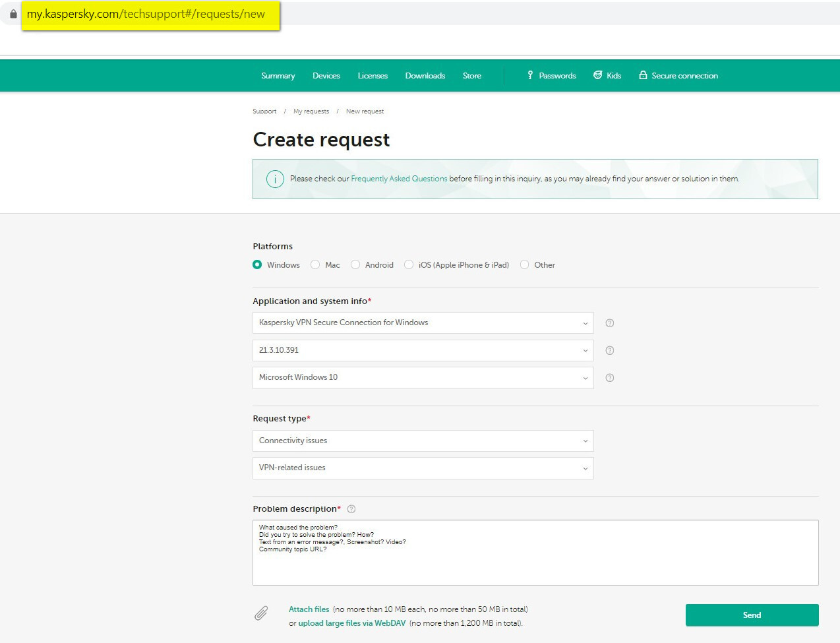Open help icon beside Microsoft Windows 10
This screenshot has height=643, width=840.
click(x=610, y=378)
